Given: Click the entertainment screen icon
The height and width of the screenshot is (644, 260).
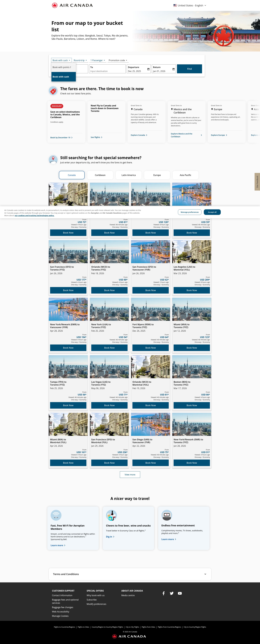Looking at the screenshot, I should pos(167,515).
